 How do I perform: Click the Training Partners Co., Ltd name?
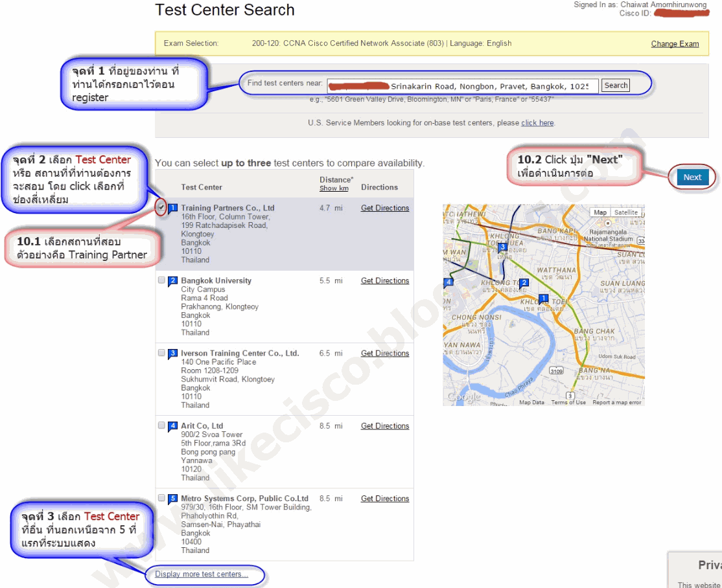tap(227, 208)
